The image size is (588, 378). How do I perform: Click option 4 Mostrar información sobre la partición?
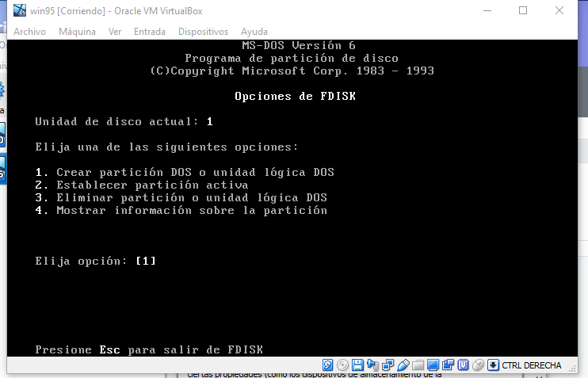click(x=181, y=210)
